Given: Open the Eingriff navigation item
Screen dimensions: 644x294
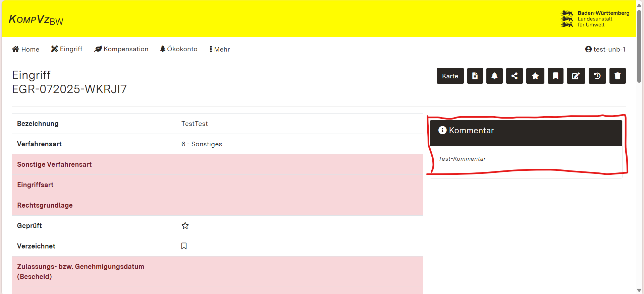Looking at the screenshot, I should [67, 49].
